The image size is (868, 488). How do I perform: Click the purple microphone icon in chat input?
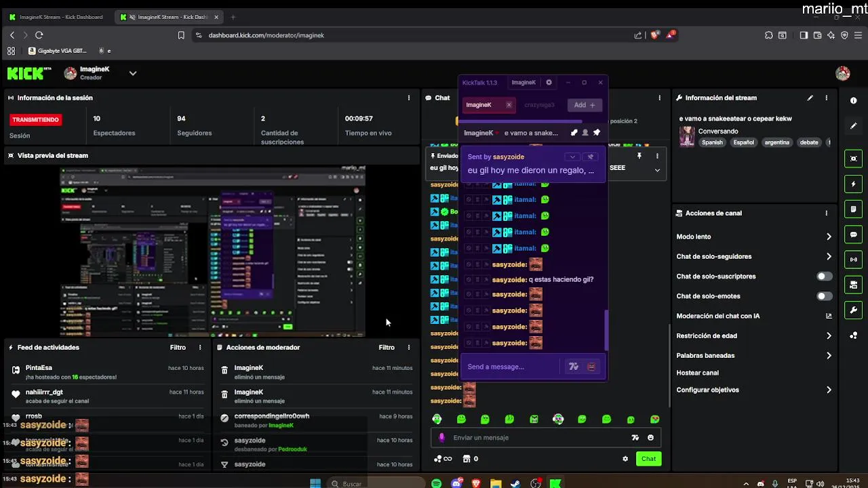(442, 438)
